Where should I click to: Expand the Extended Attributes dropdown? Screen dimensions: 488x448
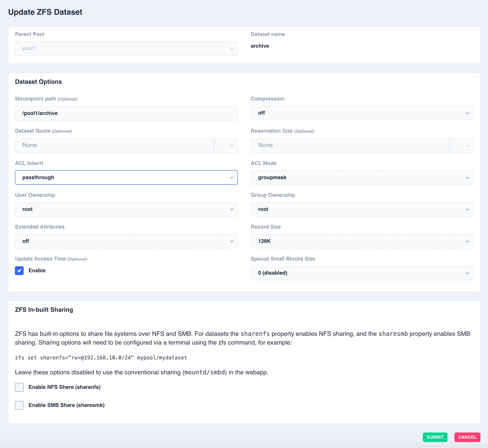126,241
